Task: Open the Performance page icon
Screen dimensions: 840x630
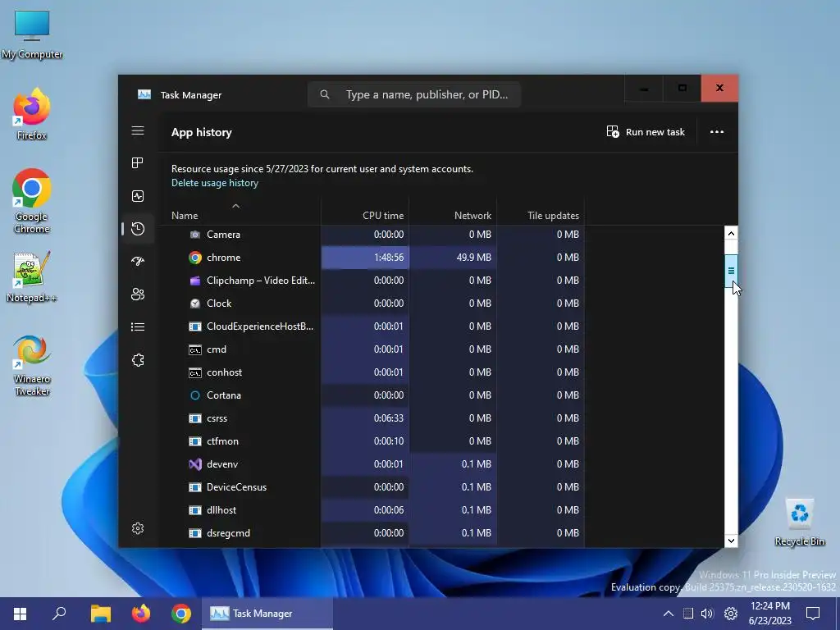Action: tap(138, 196)
